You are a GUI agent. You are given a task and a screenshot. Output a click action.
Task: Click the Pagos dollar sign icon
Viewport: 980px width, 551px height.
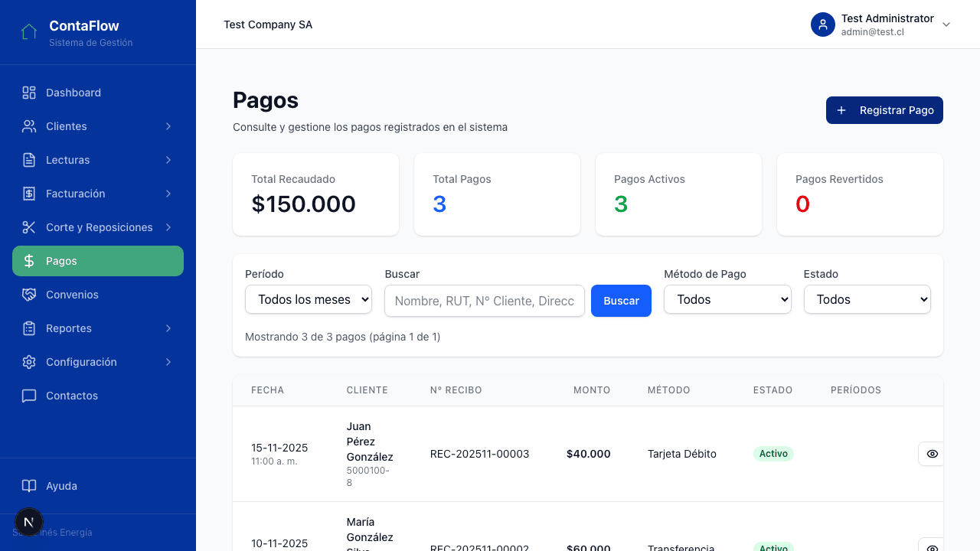click(29, 261)
